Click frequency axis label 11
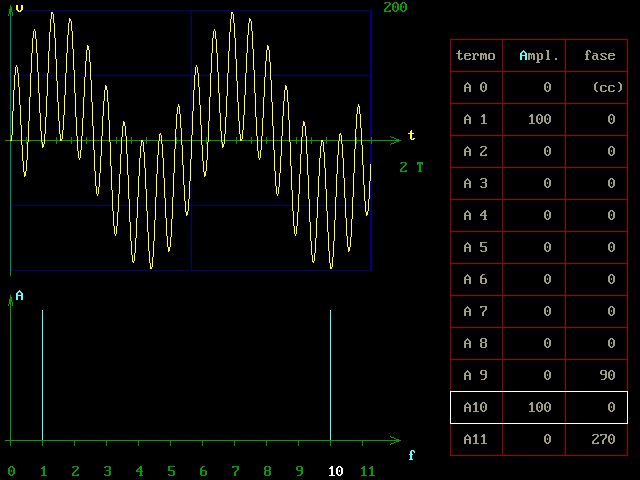 point(368,471)
